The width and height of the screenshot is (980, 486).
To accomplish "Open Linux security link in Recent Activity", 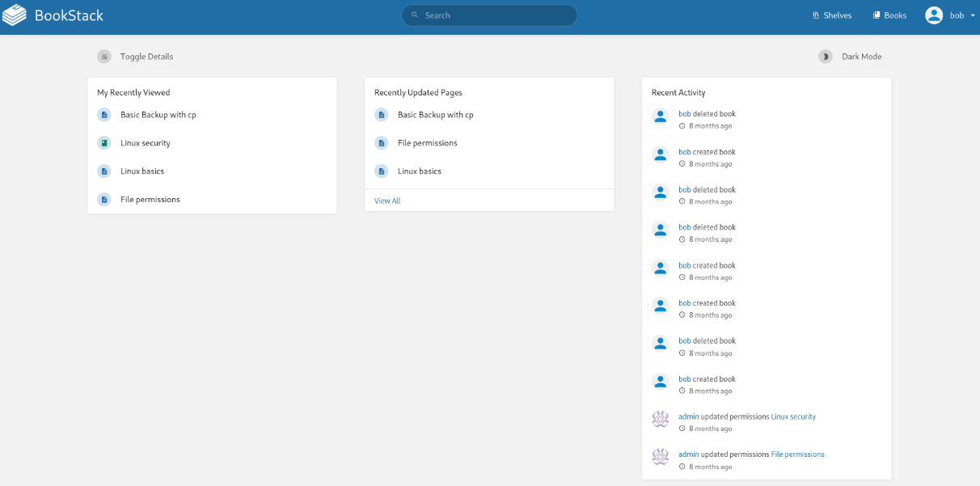I will pyautogui.click(x=793, y=416).
